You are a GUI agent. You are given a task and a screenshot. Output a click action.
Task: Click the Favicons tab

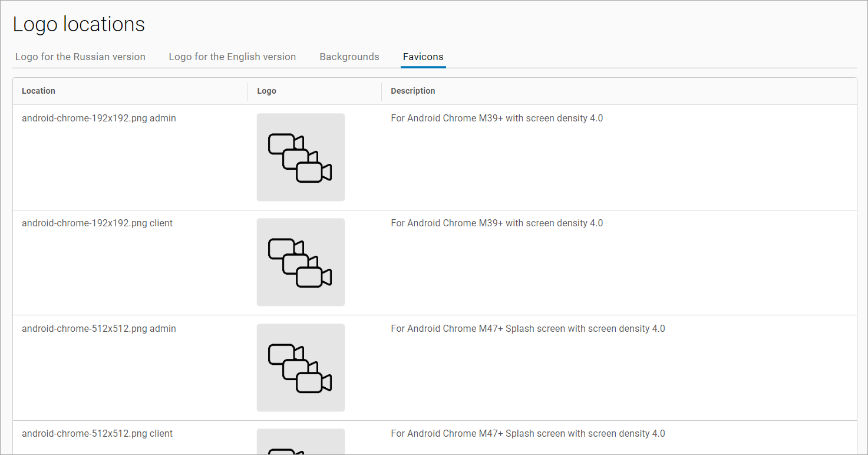pos(423,57)
